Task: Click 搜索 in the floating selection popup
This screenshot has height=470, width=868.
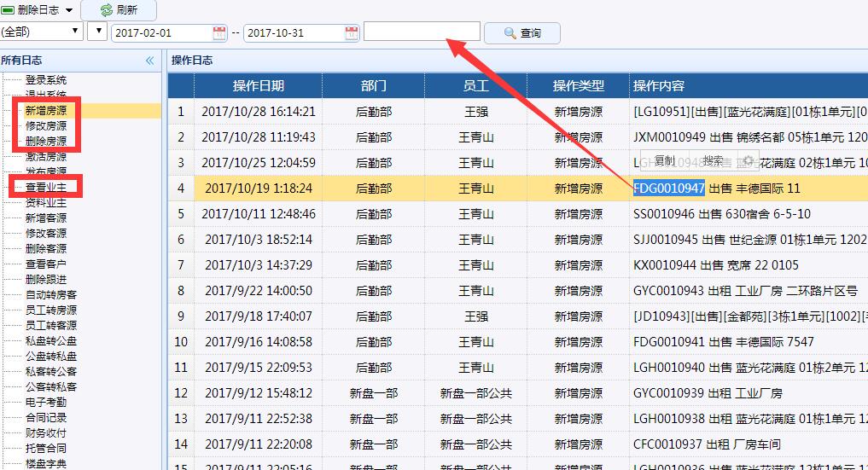Action: [x=713, y=160]
